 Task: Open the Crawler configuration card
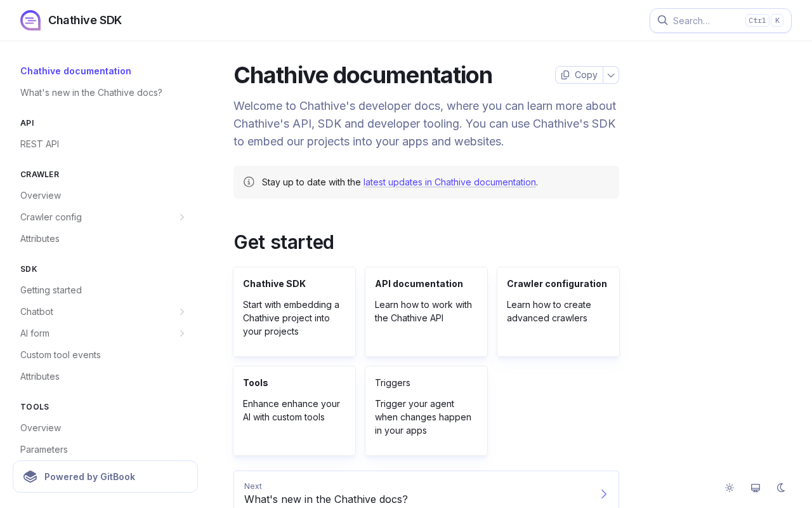[x=558, y=312]
